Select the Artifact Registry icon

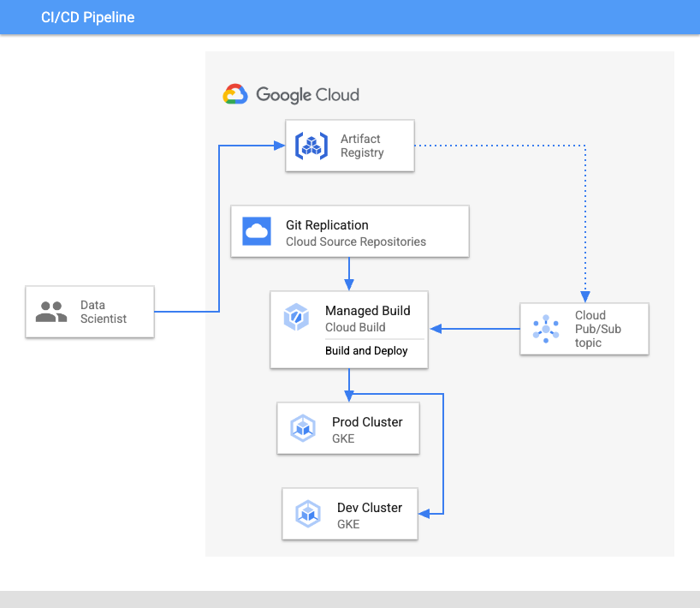click(x=311, y=146)
